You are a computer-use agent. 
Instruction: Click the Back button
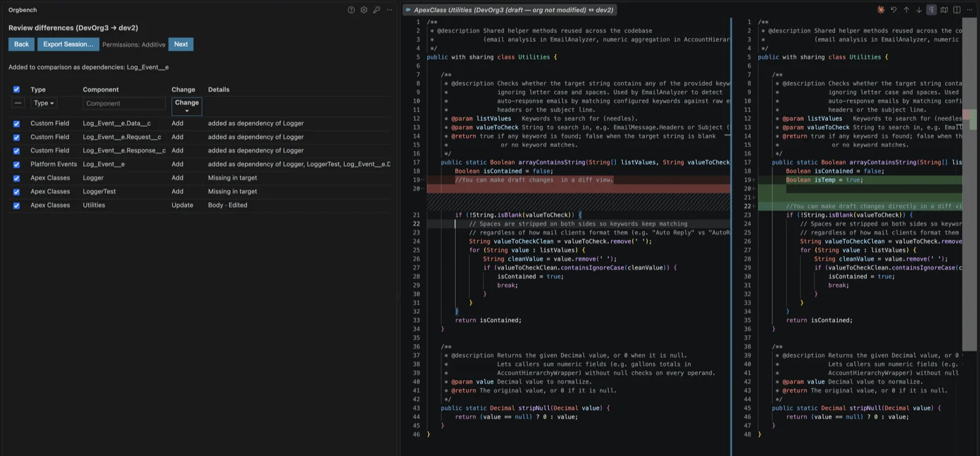(21, 44)
